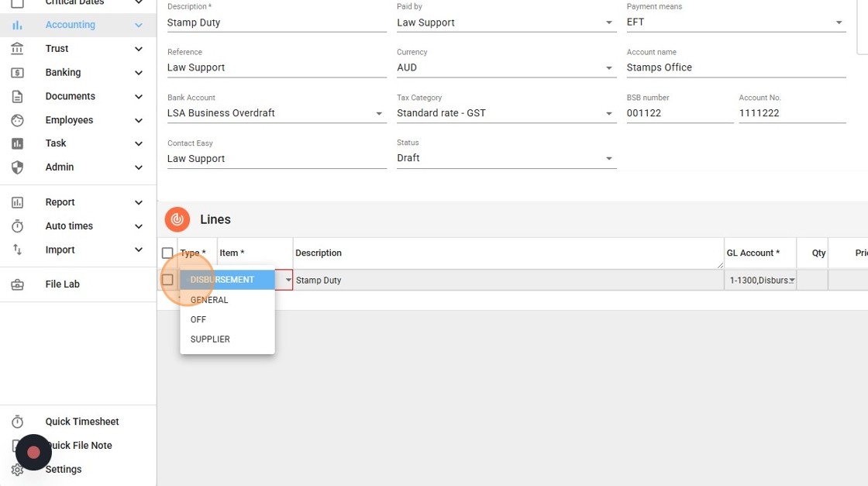
Task: Open the Tax Category dropdown
Action: (x=609, y=113)
